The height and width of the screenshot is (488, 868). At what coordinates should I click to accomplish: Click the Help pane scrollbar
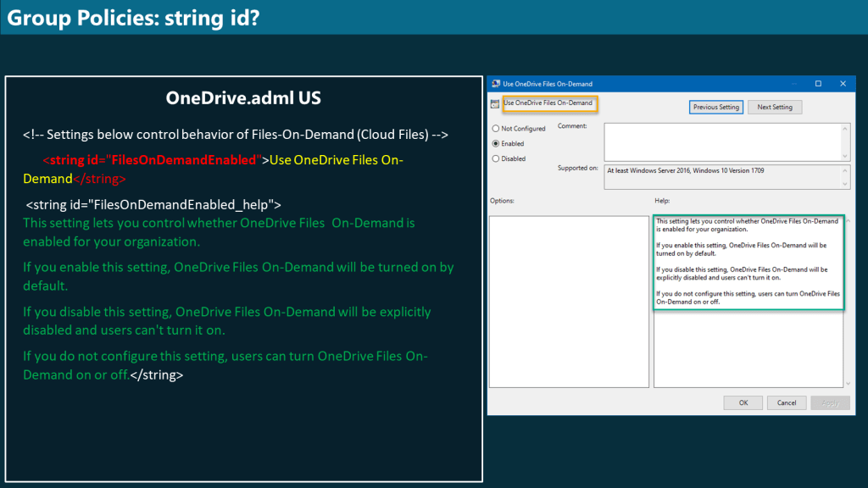(x=848, y=339)
